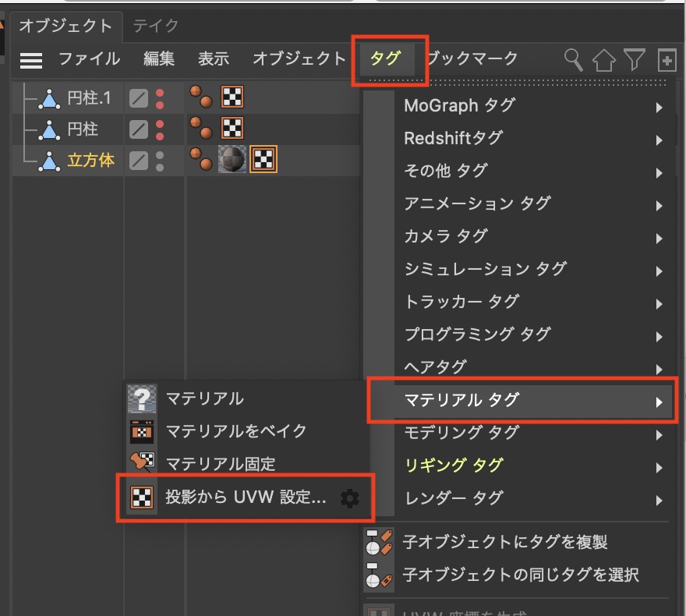Screen dimensions: 686x616
Task: Open settings gear for 投影から UVW 設定
Action: (x=350, y=498)
